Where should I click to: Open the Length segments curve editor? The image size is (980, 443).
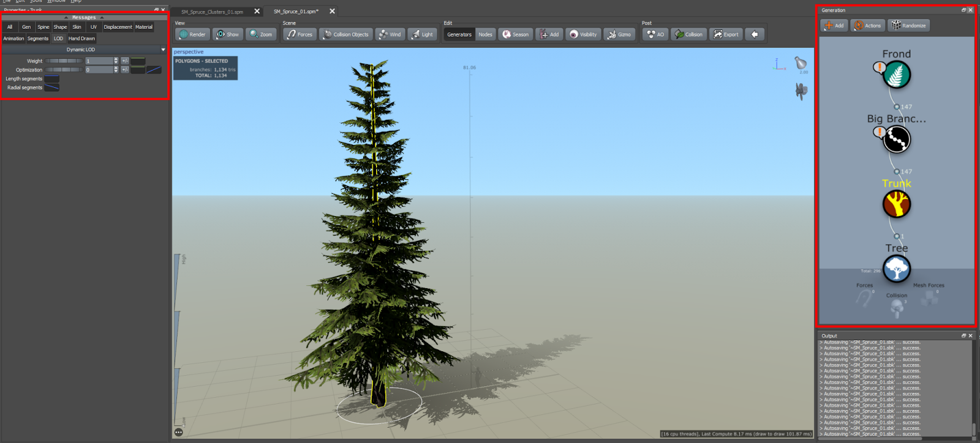(x=52, y=79)
